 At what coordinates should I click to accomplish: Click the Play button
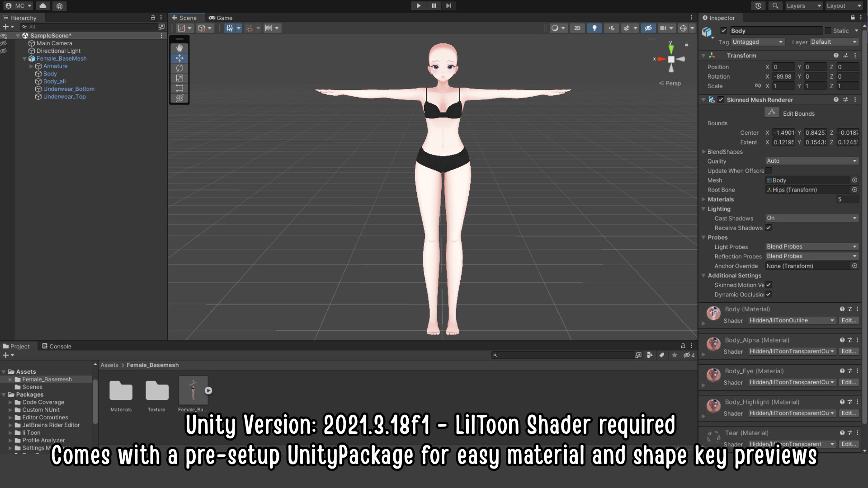[418, 6]
